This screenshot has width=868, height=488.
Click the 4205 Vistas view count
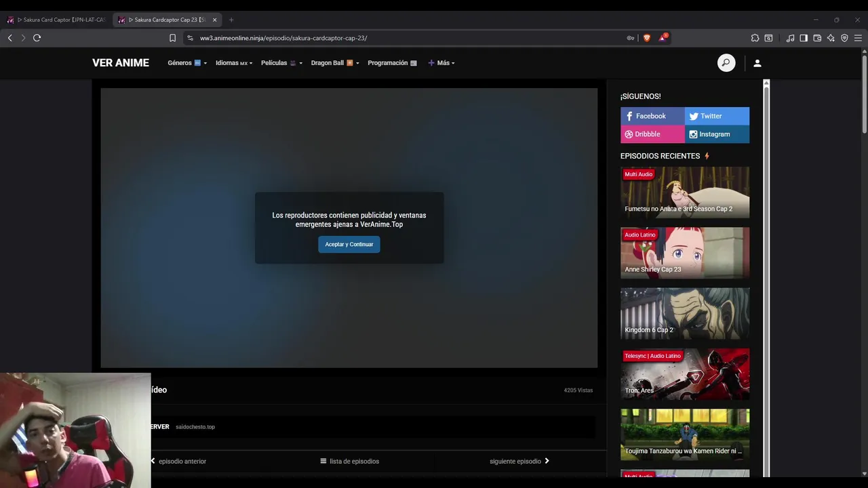pyautogui.click(x=578, y=390)
